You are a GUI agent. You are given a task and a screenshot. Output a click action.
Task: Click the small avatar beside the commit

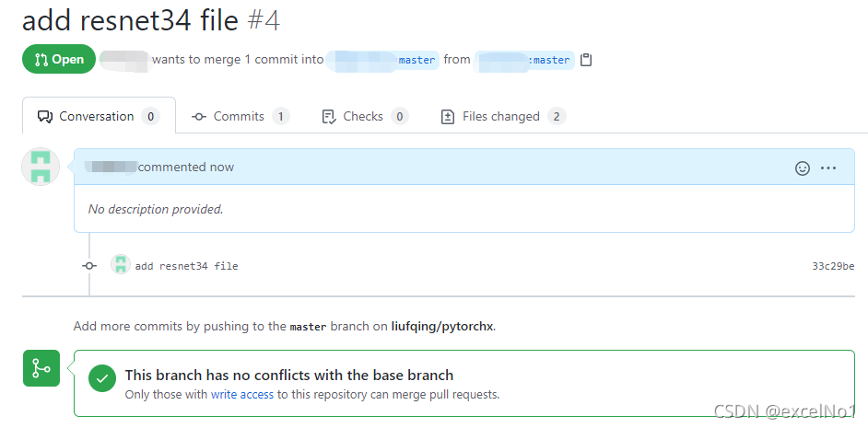click(121, 265)
